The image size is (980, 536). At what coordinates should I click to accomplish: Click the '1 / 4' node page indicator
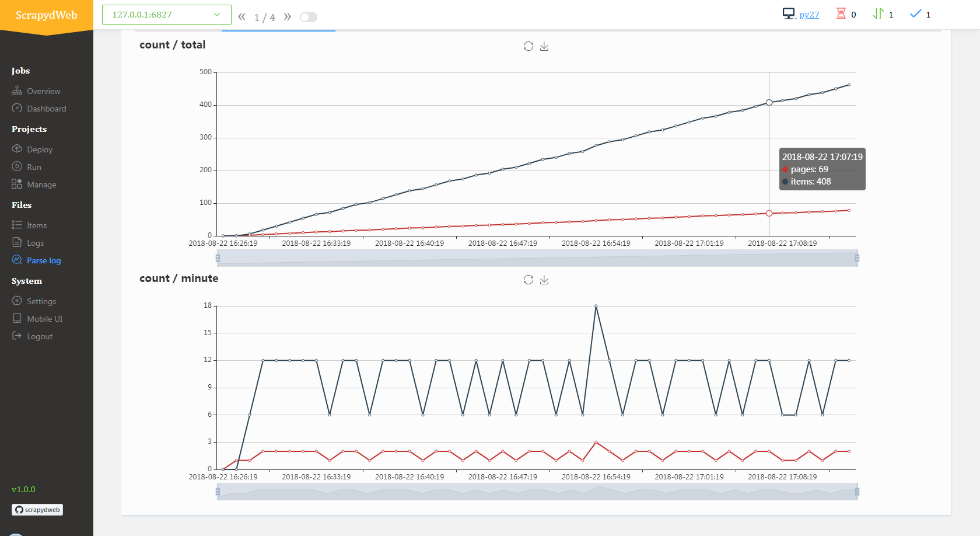click(265, 18)
